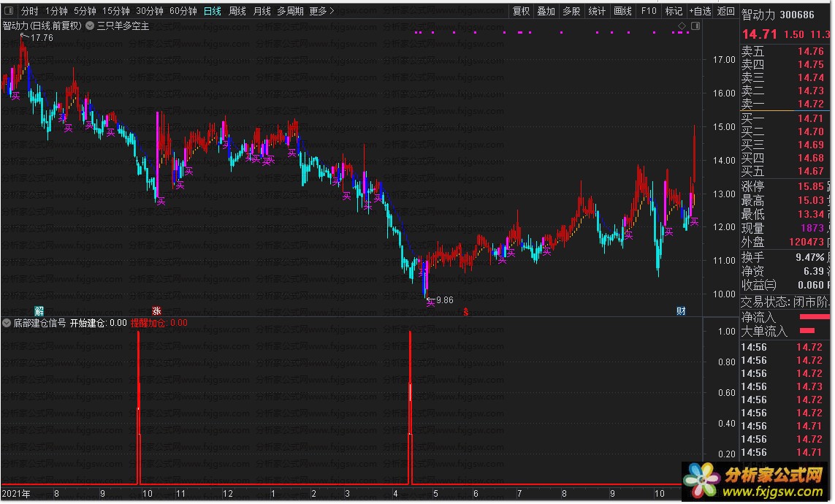Toggle the left sidebar panel icon

(9, 11)
